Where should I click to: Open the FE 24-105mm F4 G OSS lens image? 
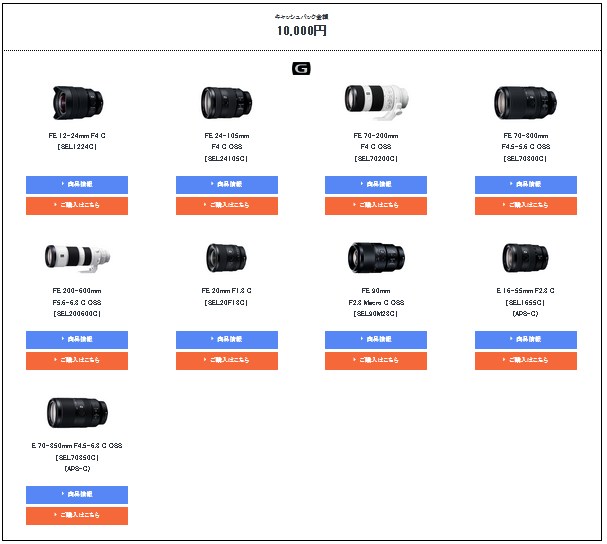pyautogui.click(x=226, y=103)
